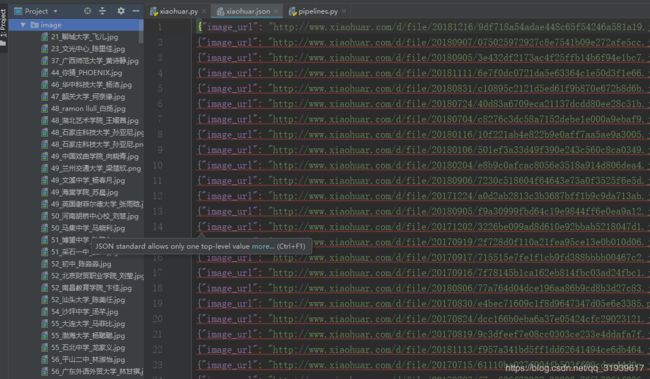Select the file starting with 50_马集中学

click(x=88, y=228)
